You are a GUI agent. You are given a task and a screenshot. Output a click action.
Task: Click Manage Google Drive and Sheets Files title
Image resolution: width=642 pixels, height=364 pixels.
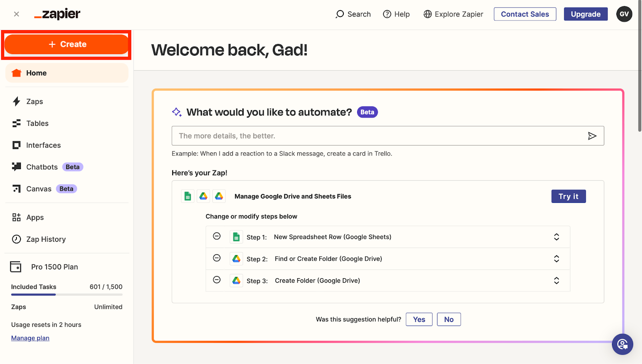point(293,196)
